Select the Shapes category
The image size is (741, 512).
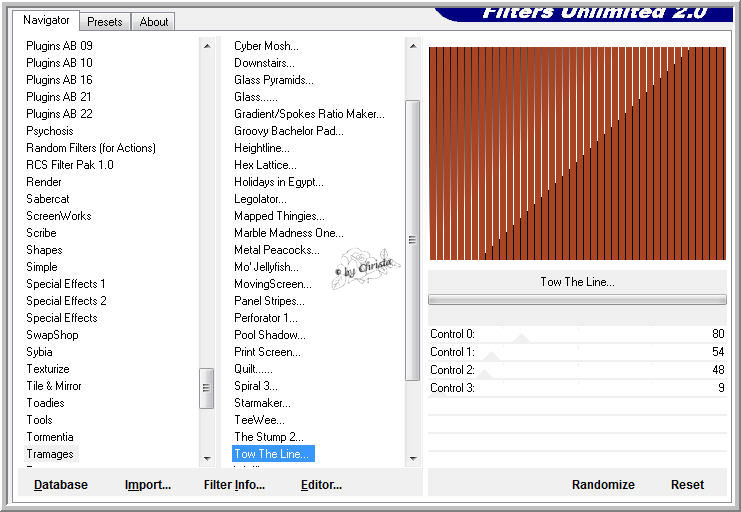coord(44,250)
